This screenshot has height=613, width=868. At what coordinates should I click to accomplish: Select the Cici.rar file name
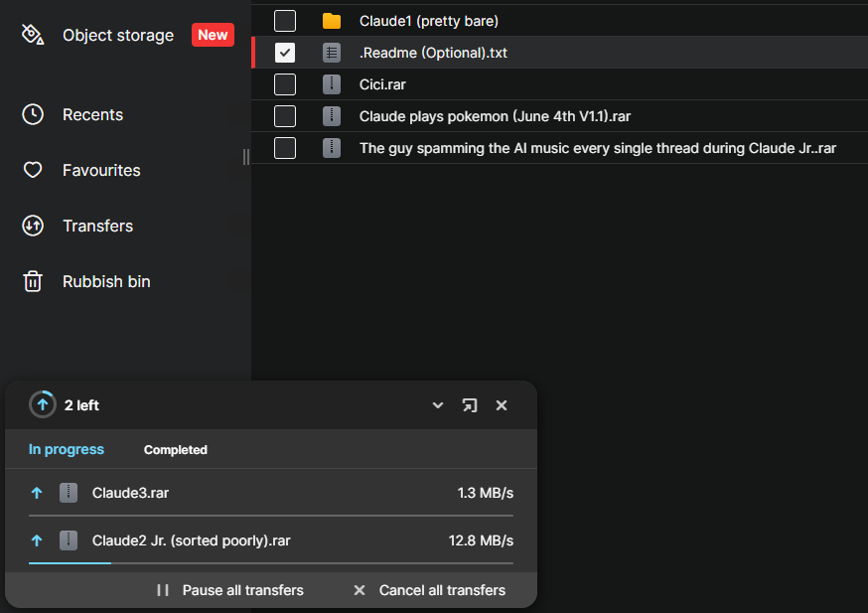click(x=382, y=84)
